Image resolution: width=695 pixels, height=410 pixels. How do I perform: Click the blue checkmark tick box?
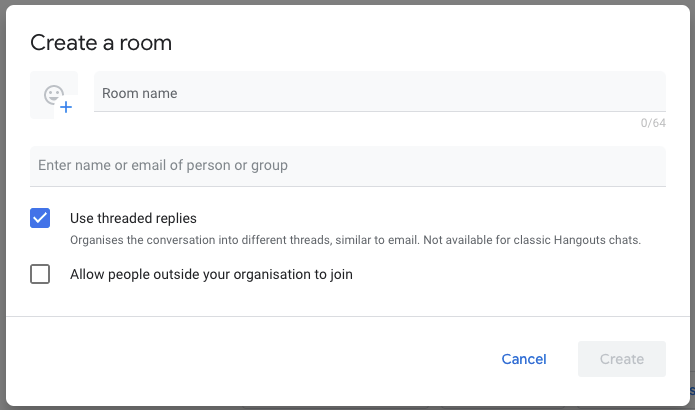[40, 218]
